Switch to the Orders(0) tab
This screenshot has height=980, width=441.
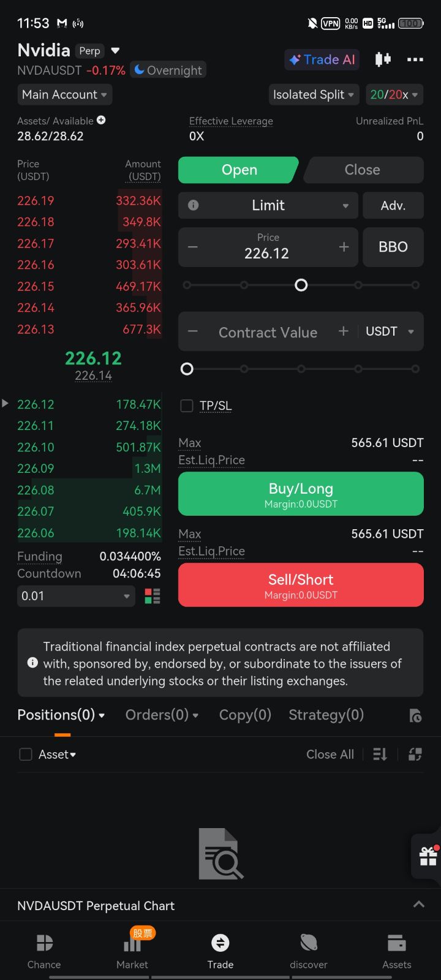pos(162,715)
